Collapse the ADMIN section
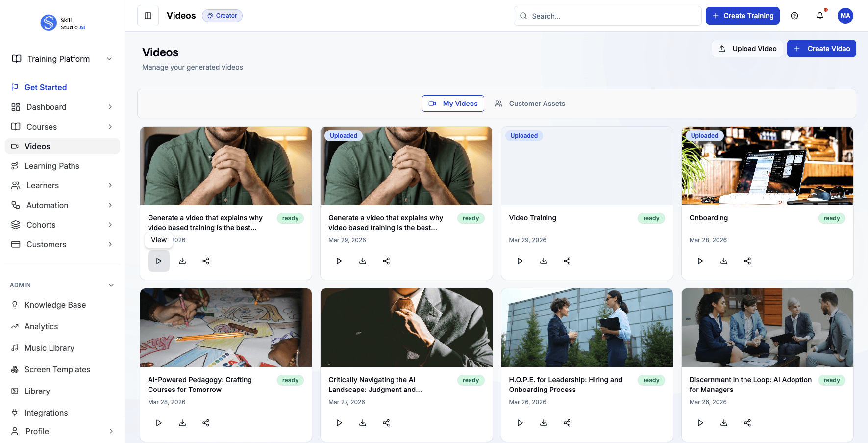Image resolution: width=868 pixels, height=443 pixels. (x=111, y=285)
